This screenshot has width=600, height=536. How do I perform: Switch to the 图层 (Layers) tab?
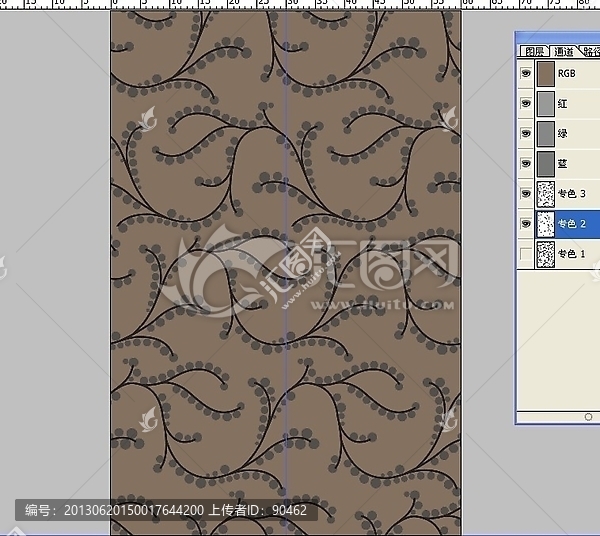coord(534,51)
